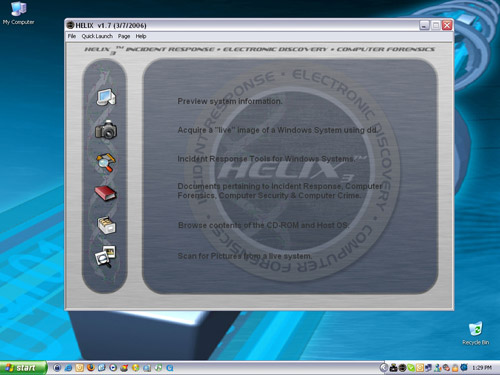This screenshot has width=500, height=375.
Task: Open the Preview system information icon
Action: point(106,97)
